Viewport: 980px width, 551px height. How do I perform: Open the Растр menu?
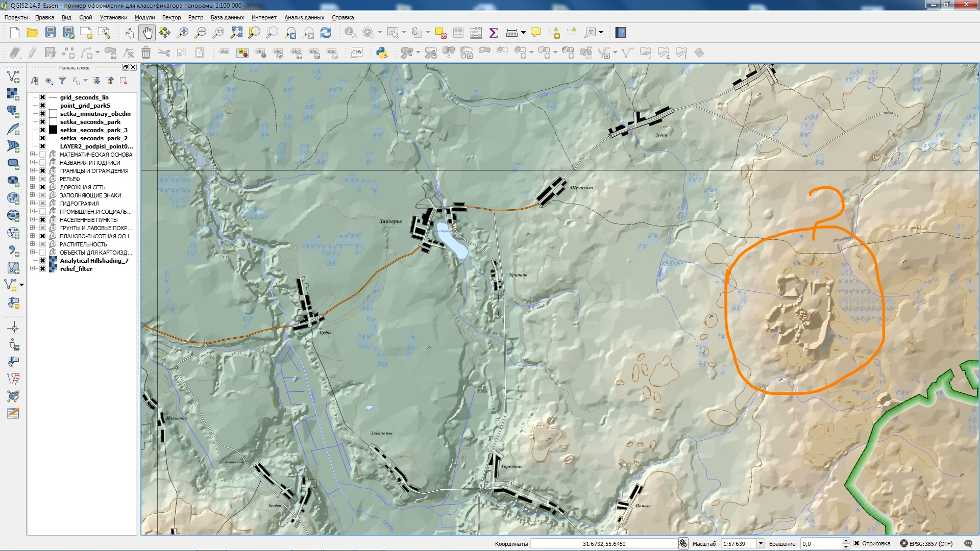click(195, 17)
